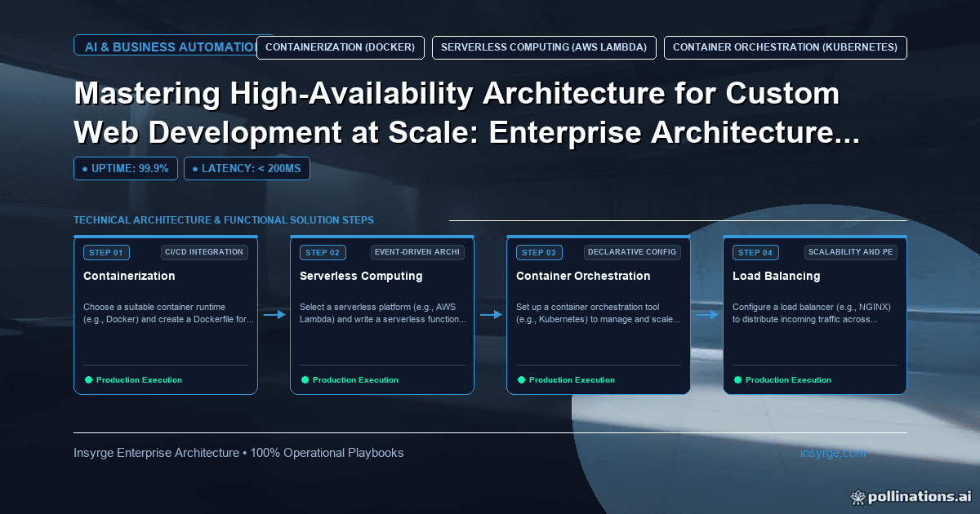980x514 pixels.
Task: Click the Event-Driven Archi label
Action: coord(417,252)
